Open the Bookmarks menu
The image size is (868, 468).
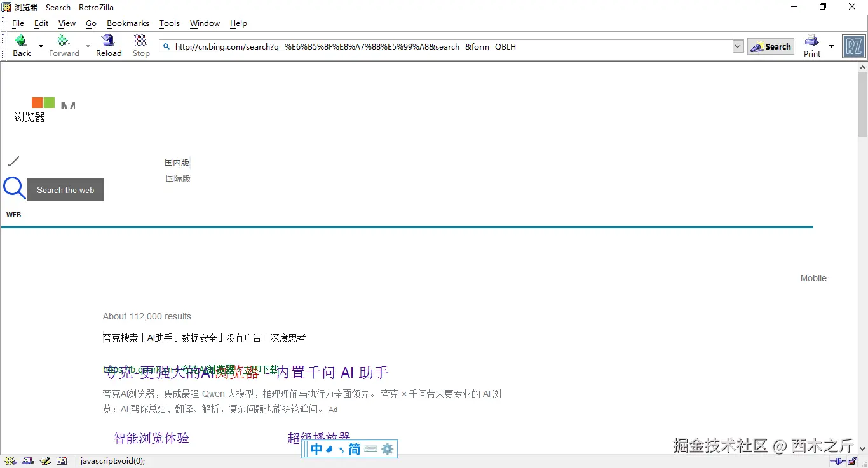[x=128, y=23]
